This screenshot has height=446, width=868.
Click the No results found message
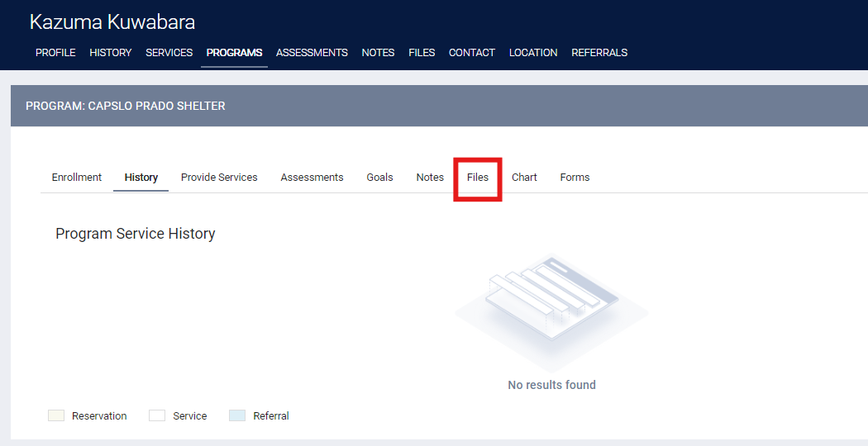pyautogui.click(x=552, y=385)
